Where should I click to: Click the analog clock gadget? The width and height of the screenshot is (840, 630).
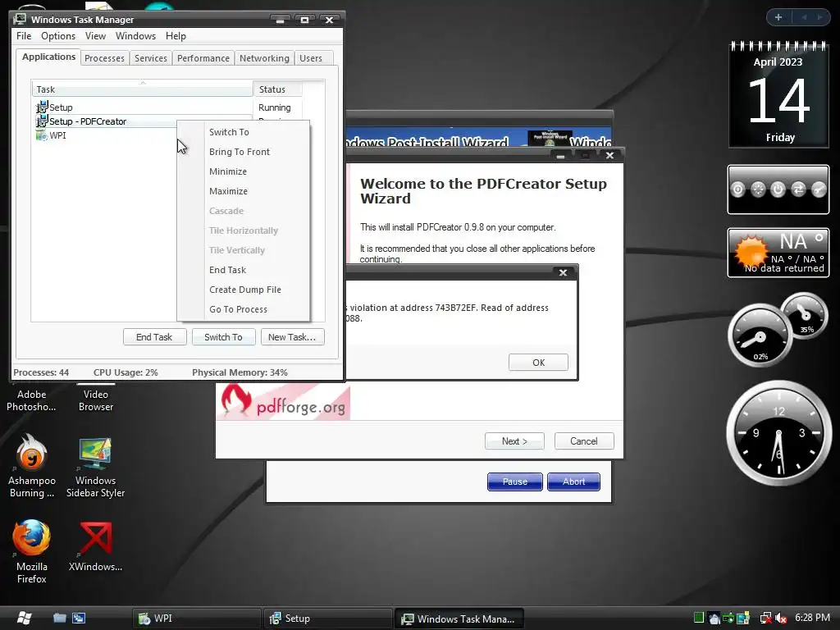click(778, 433)
